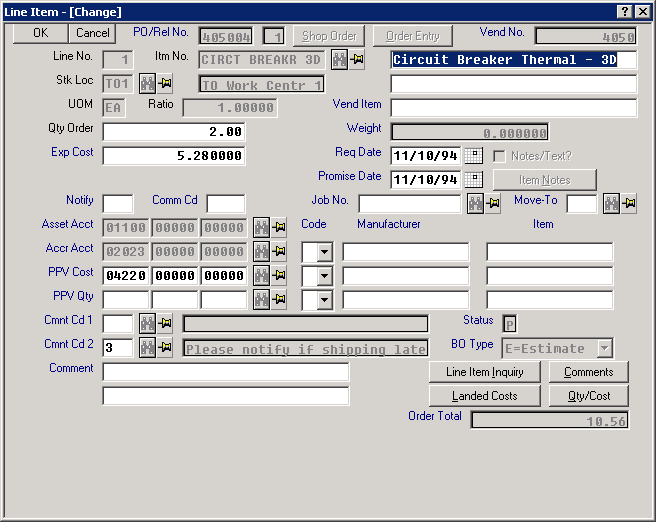Click binoculars lookup on PPV Cost row
The width and height of the screenshot is (656, 522).
pyautogui.click(x=261, y=275)
